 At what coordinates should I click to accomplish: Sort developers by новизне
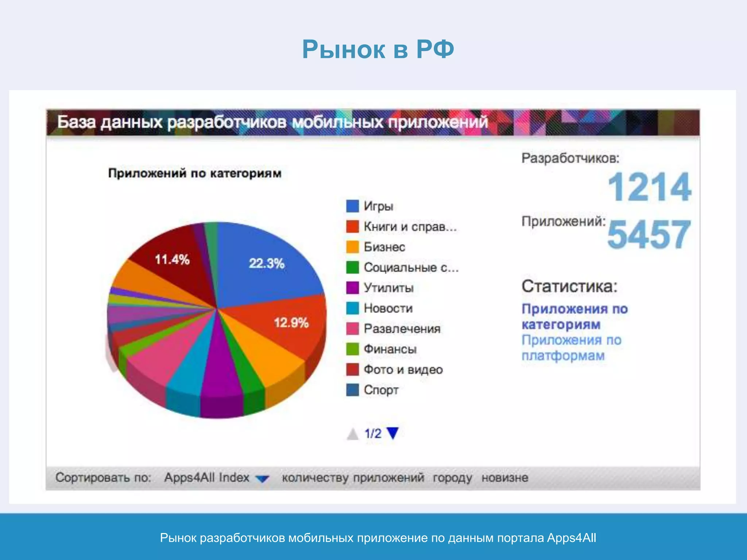(x=505, y=478)
